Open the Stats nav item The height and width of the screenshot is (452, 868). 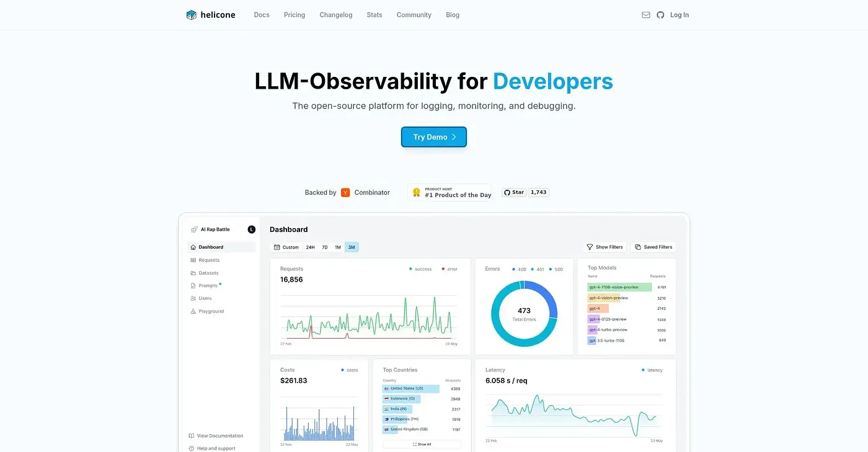[374, 15]
